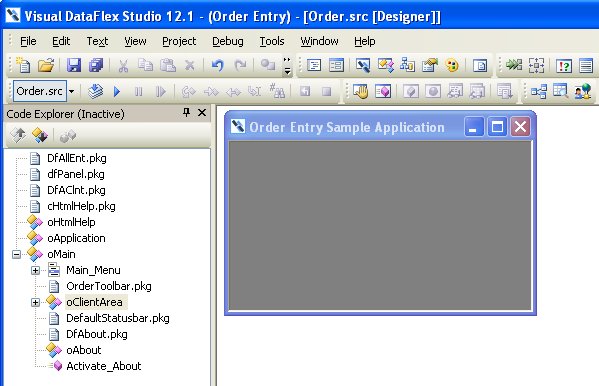Click the Redo arrow icon
Image resolution: width=599 pixels, height=386 pixels.
[240, 65]
